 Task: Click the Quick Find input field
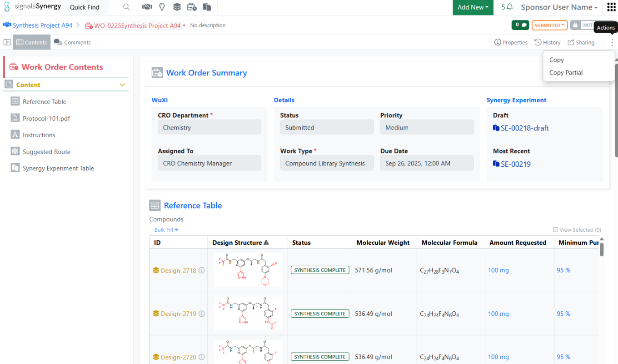(x=86, y=7)
